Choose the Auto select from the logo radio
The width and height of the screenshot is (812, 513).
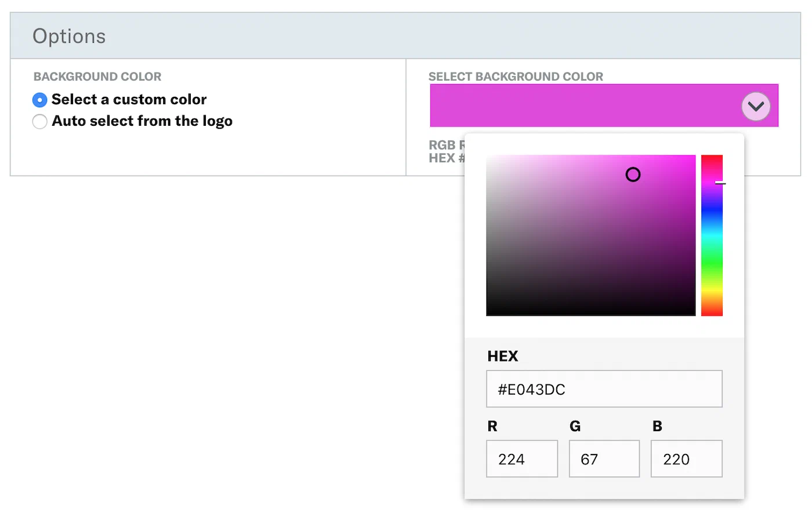(39, 122)
